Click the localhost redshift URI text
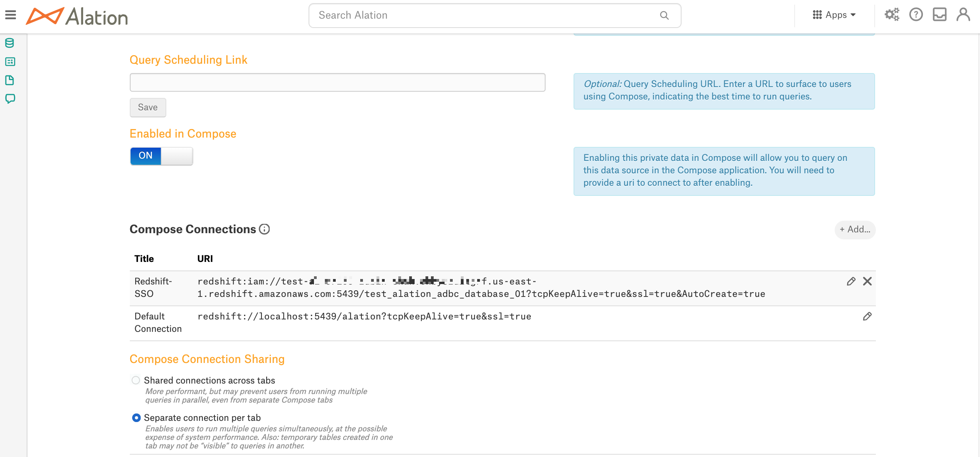Viewport: 980px width, 457px height. pyautogui.click(x=364, y=316)
